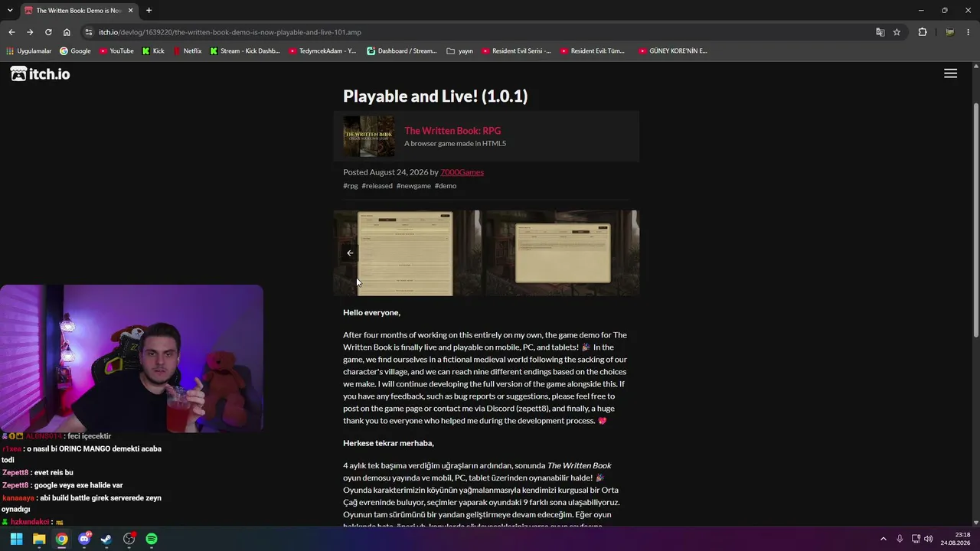Open the #rpg tag

[x=351, y=186]
